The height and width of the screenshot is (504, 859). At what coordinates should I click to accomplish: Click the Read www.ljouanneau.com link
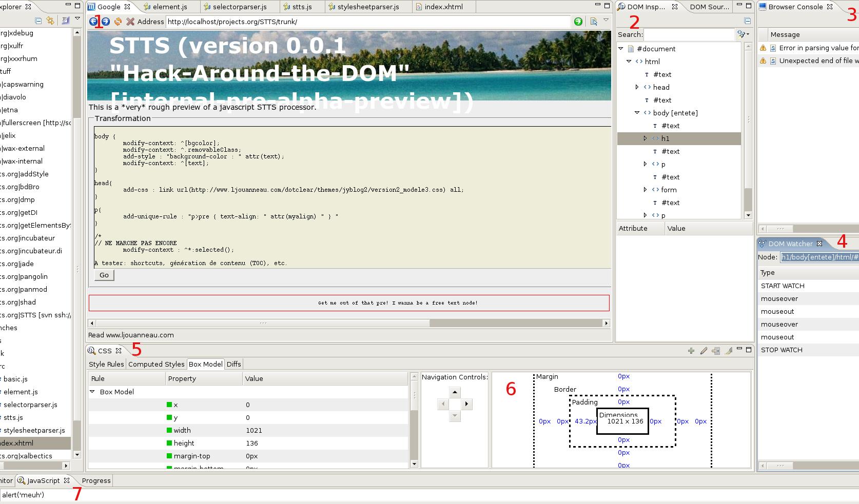131,335
